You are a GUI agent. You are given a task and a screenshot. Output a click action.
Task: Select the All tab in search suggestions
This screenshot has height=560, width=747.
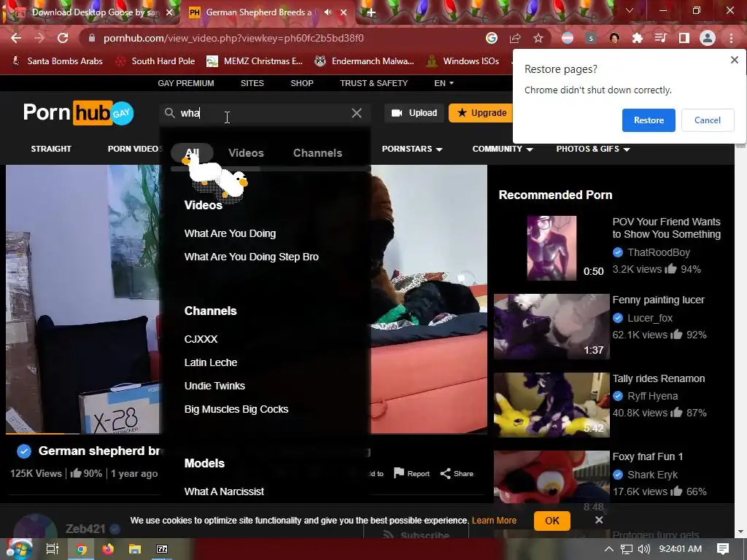192,153
